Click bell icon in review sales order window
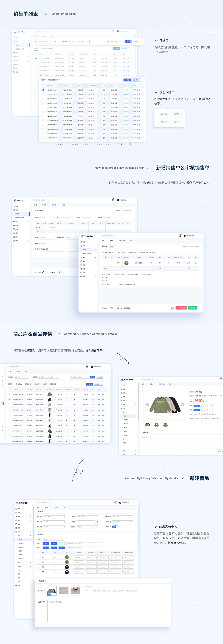223x644 pixels. [x=180, y=236]
